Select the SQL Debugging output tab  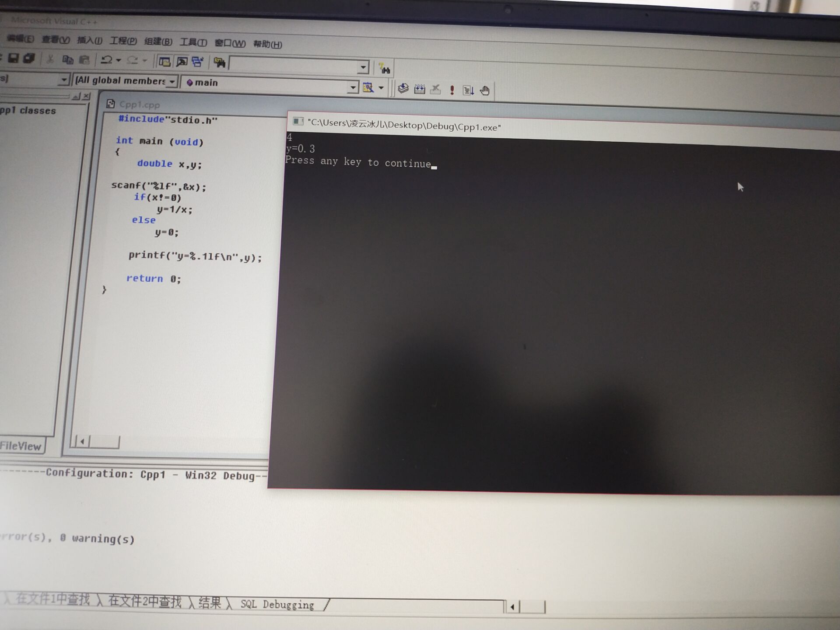tap(277, 605)
